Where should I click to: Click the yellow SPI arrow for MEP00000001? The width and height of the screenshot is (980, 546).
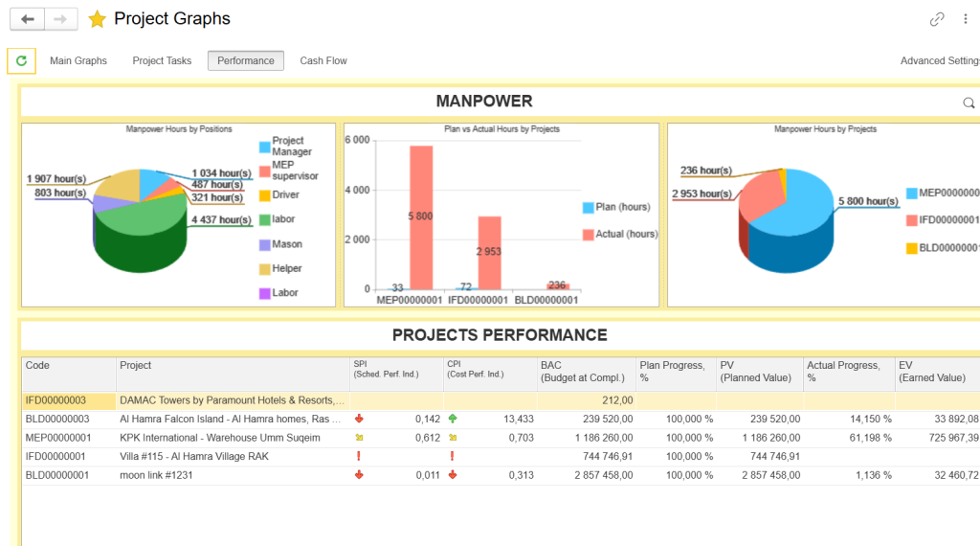359,437
